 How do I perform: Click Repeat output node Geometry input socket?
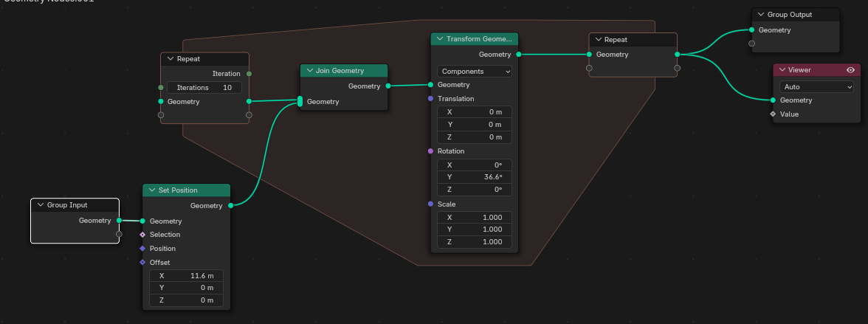point(589,55)
